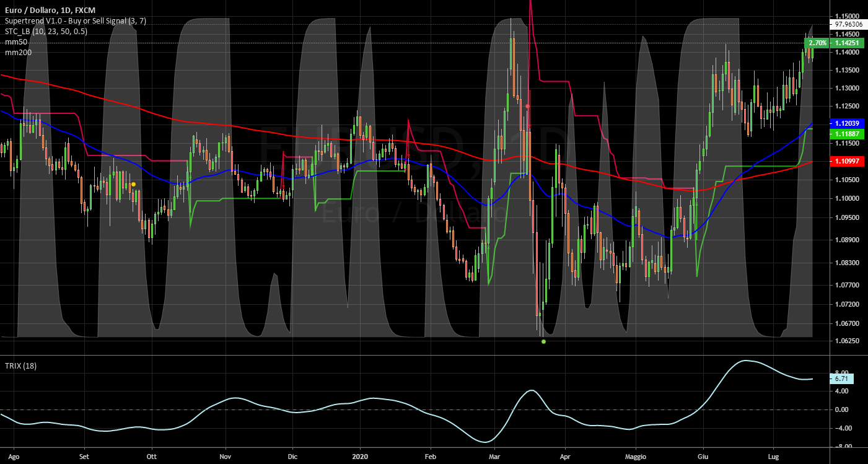Click the 1.06250 price axis level

846,341
